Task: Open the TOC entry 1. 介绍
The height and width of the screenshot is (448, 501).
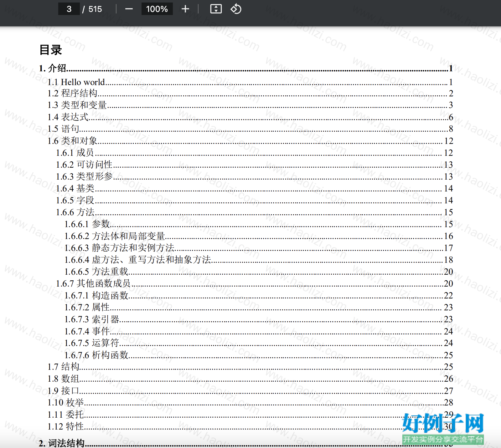Action: pos(246,68)
